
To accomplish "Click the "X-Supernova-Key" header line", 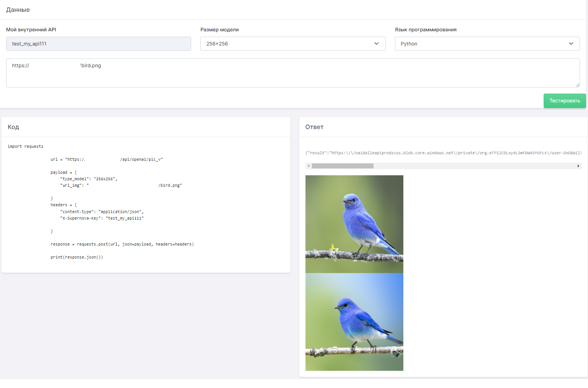I will click(102, 218).
